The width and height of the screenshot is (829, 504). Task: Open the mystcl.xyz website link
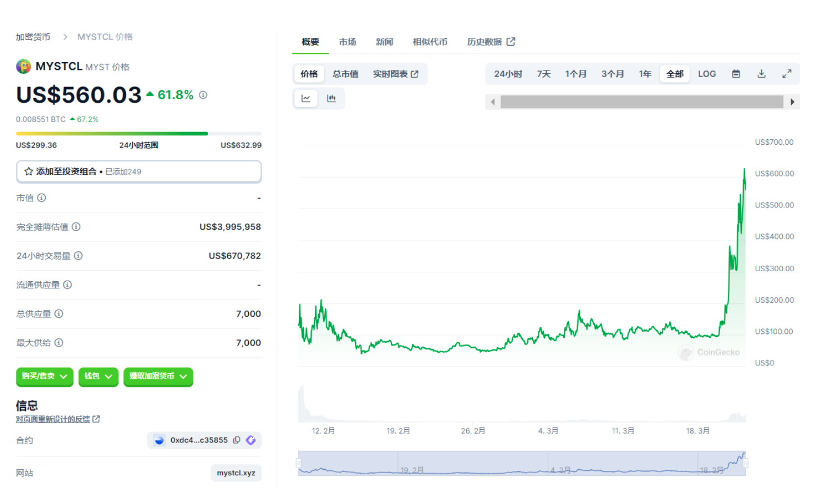pyautogui.click(x=236, y=473)
